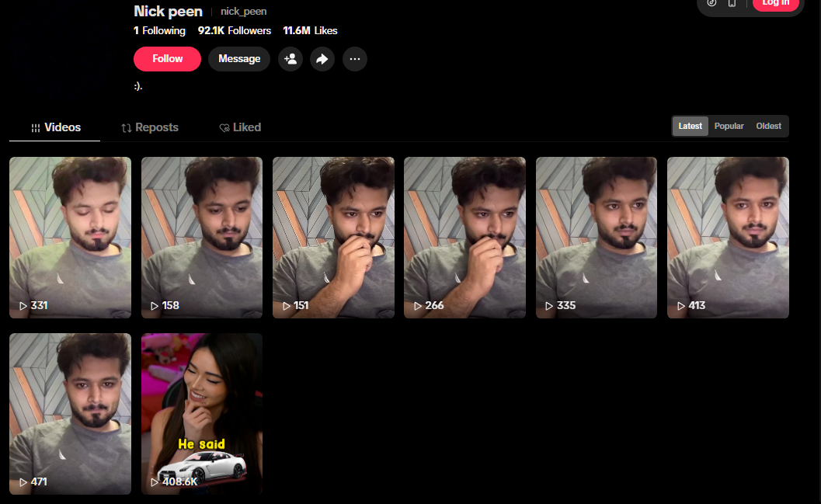Watch the video with 471 views
This screenshot has height=504, width=821.
(x=70, y=414)
